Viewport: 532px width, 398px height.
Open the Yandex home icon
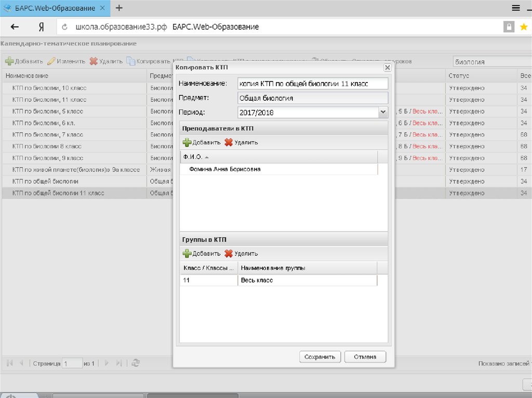point(41,27)
